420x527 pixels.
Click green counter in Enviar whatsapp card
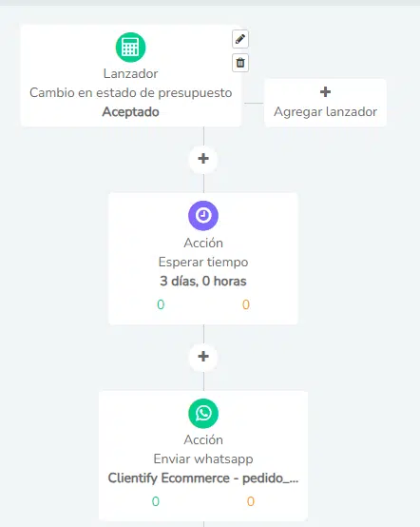tap(156, 501)
